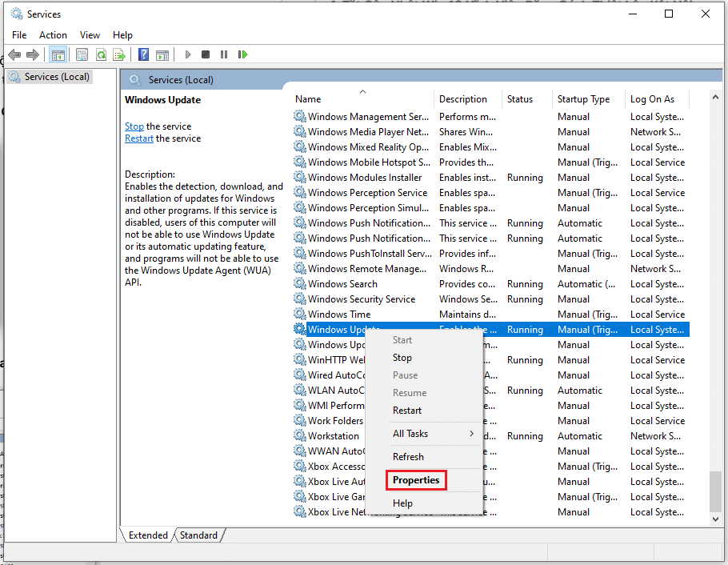Sort by the Name column header
This screenshot has width=728, height=565.
pos(363,99)
